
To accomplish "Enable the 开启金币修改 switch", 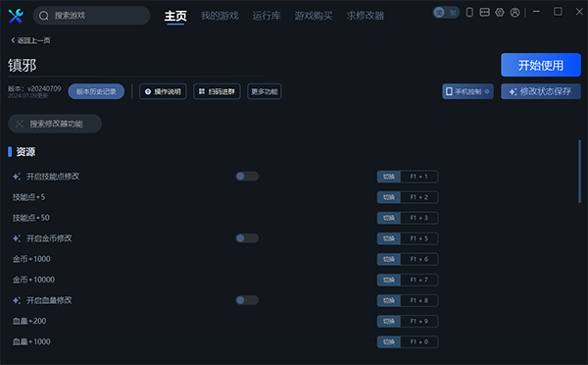I will [247, 238].
